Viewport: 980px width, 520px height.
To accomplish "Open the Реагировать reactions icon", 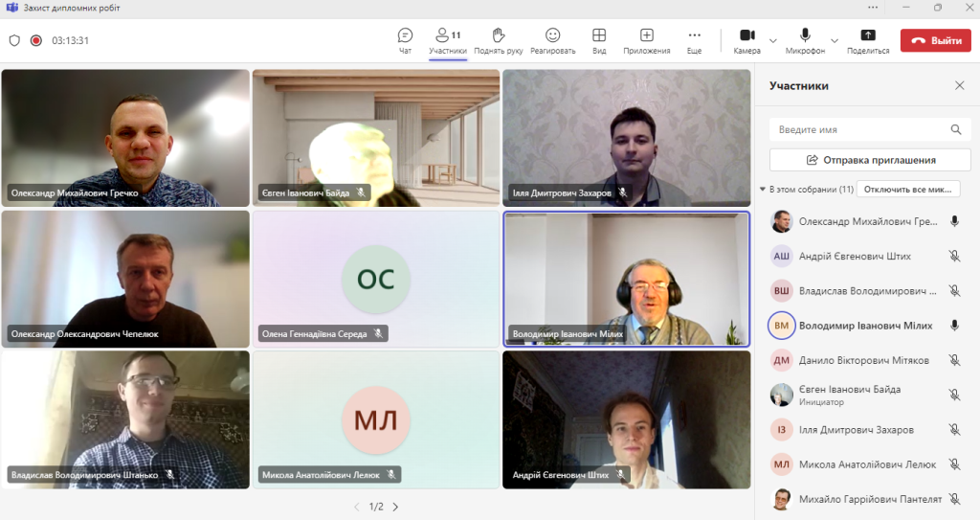I will coord(552,35).
